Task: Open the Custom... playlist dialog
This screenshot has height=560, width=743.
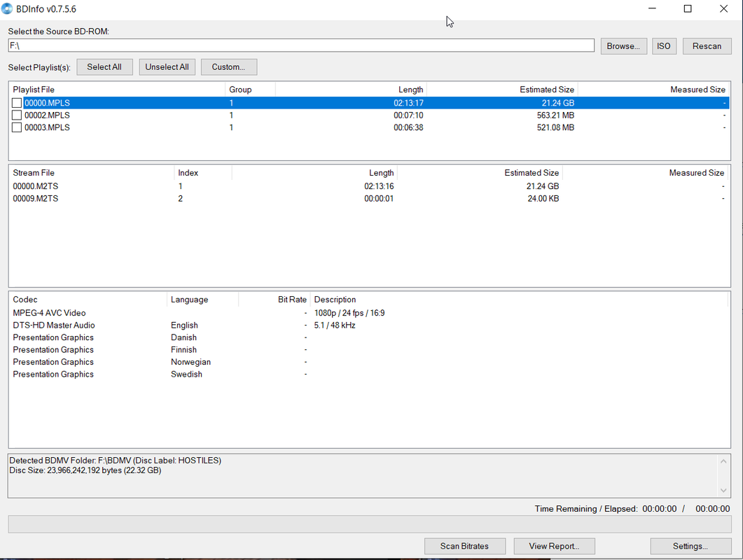Action: click(228, 66)
